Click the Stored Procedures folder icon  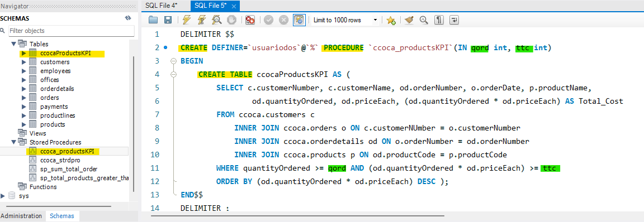point(22,142)
